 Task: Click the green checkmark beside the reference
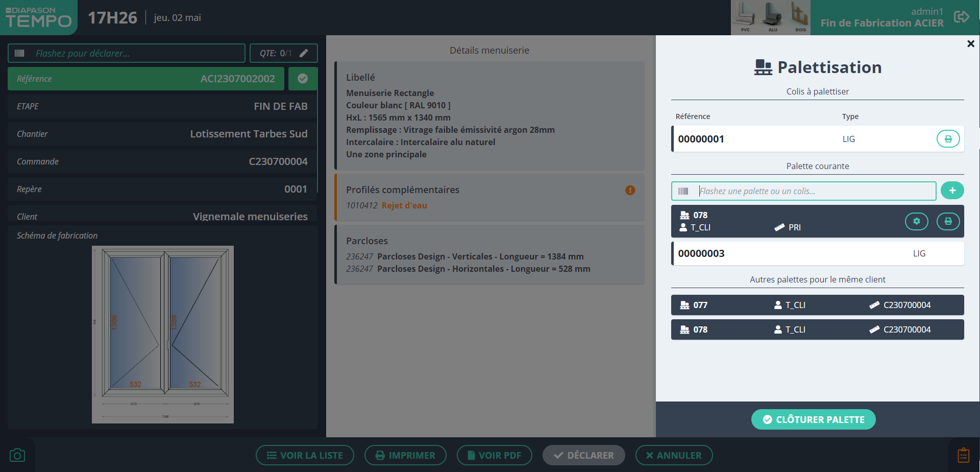(x=303, y=79)
